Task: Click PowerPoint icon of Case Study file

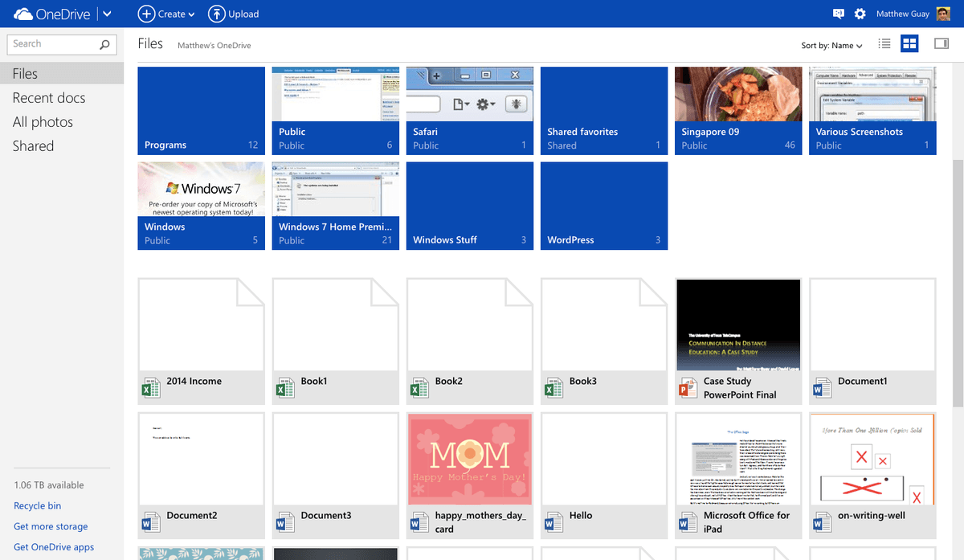Action: point(687,389)
